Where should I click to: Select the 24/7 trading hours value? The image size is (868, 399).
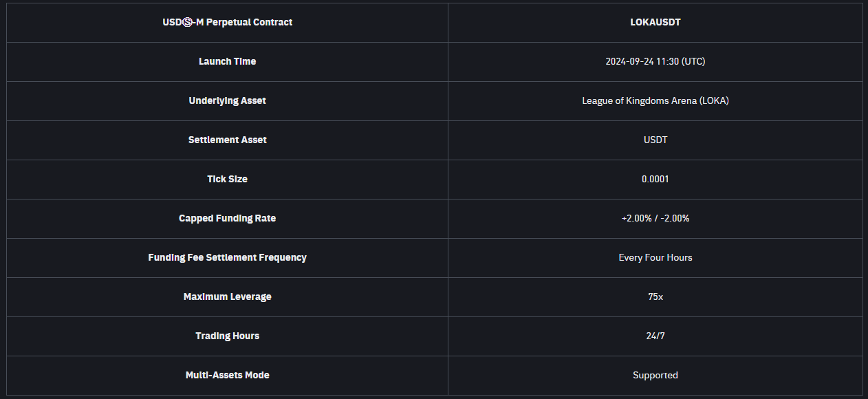655,336
